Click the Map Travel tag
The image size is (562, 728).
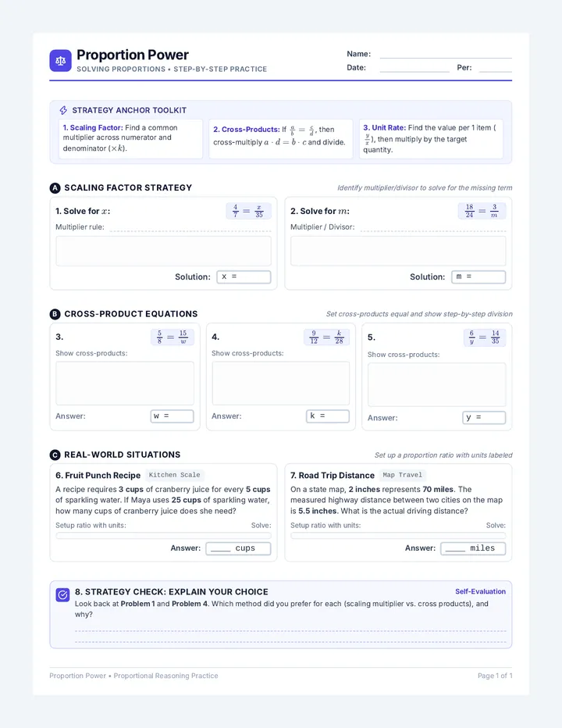pos(402,475)
